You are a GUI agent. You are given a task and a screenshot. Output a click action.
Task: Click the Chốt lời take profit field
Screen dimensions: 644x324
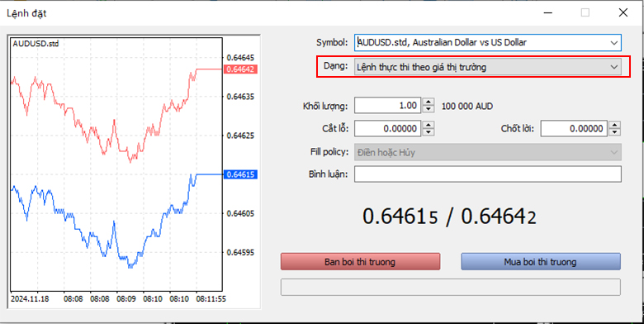pyautogui.click(x=574, y=129)
